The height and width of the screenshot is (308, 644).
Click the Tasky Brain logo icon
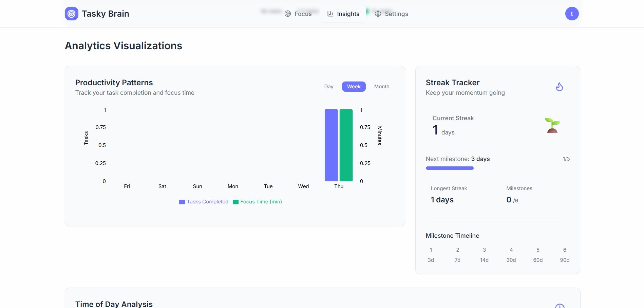coord(71,14)
